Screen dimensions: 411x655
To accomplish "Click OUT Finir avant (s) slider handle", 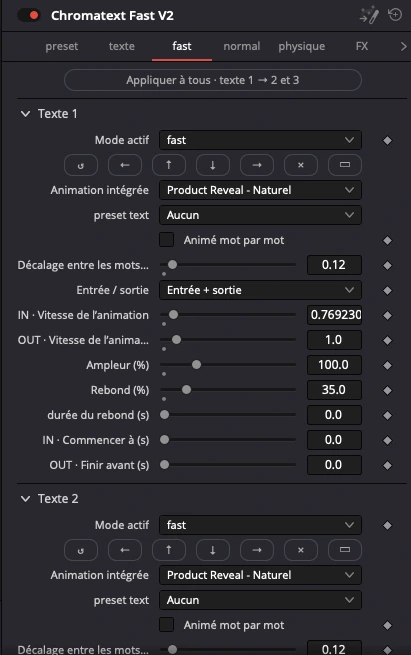I will coord(165,465).
